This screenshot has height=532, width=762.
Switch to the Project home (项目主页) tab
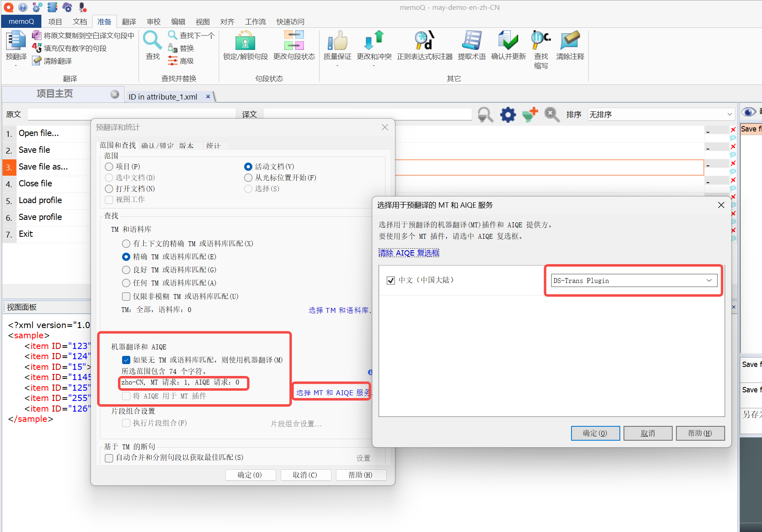55,94
